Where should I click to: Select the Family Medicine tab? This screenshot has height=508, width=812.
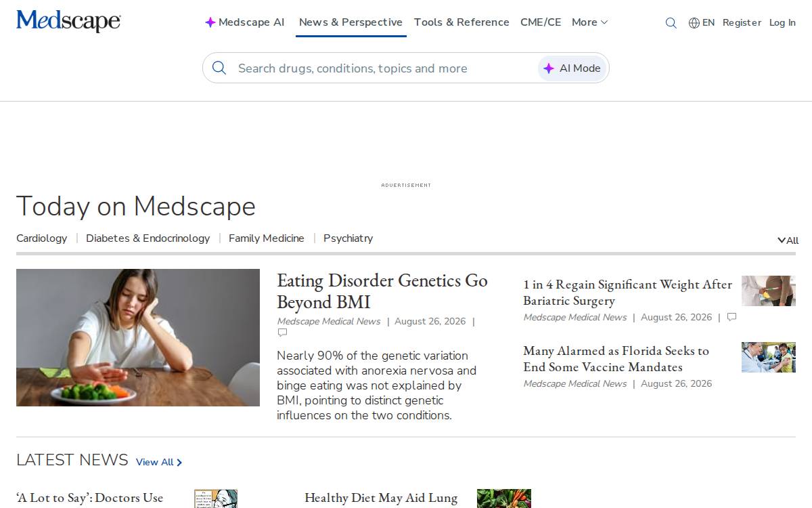267,238
